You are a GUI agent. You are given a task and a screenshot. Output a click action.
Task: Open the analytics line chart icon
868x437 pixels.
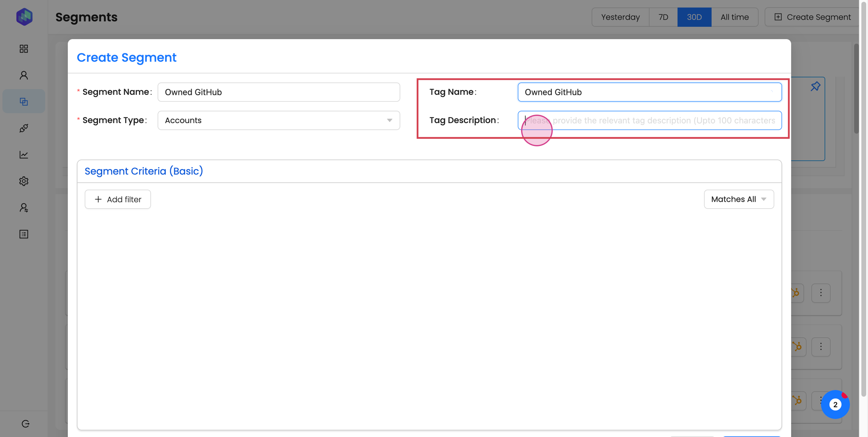click(24, 155)
